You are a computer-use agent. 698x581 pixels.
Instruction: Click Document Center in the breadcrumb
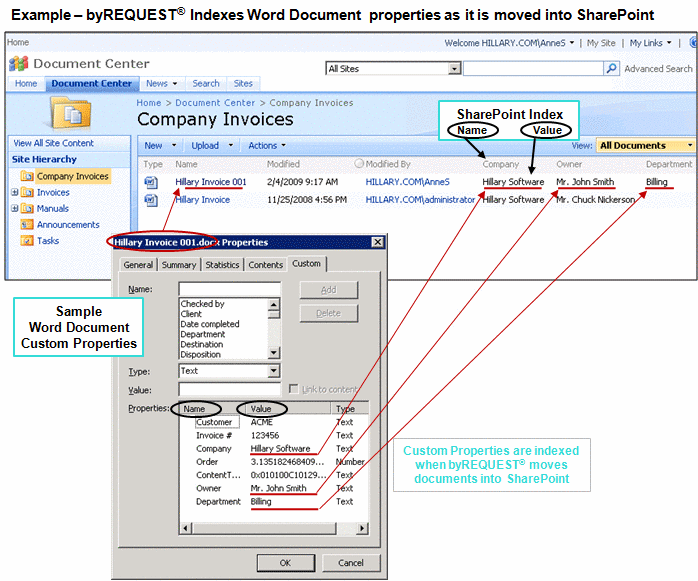pos(215,103)
